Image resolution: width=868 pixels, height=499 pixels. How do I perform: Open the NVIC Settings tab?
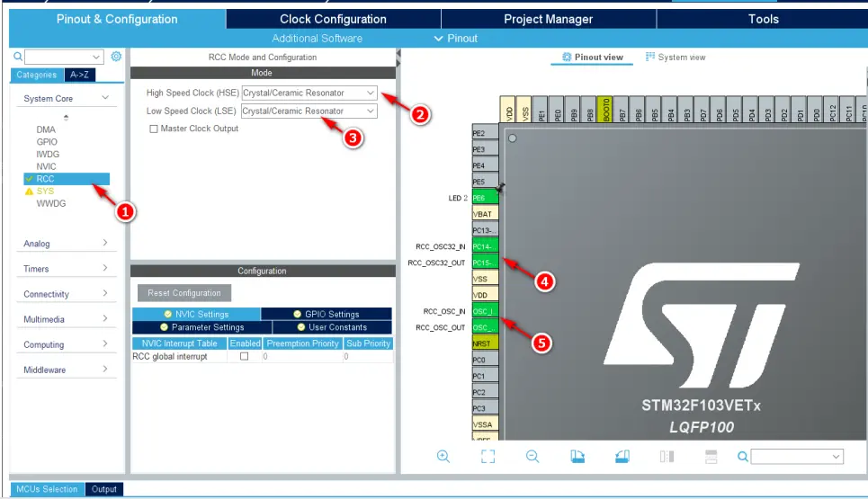[196, 314]
